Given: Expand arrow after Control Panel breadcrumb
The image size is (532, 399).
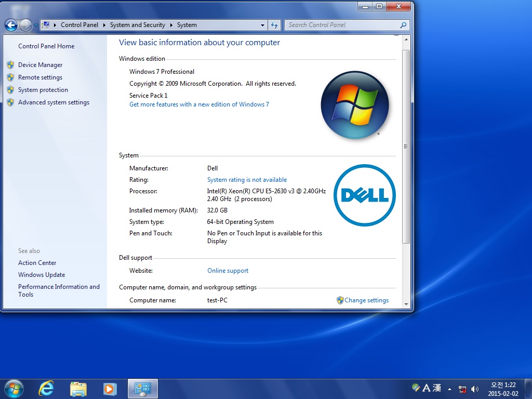Looking at the screenshot, I should (104, 25).
